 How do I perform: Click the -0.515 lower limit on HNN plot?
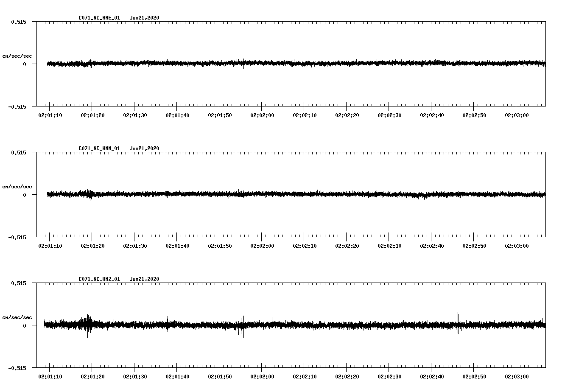click(x=17, y=237)
